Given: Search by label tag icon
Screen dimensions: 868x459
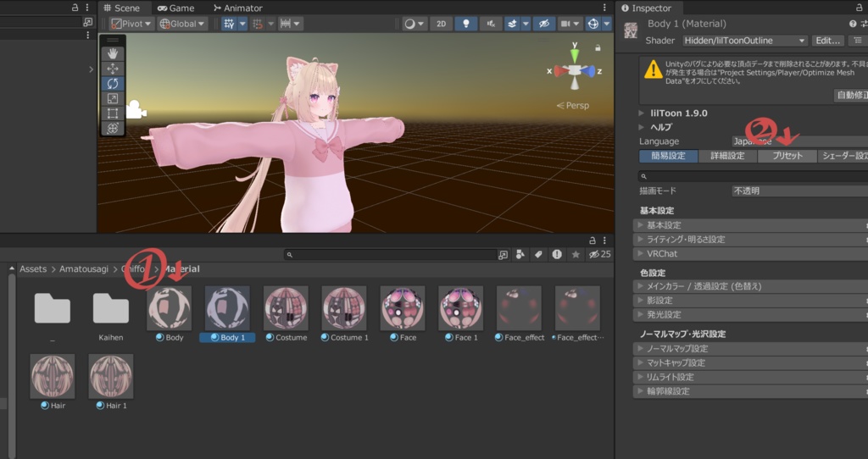Looking at the screenshot, I should point(538,254).
